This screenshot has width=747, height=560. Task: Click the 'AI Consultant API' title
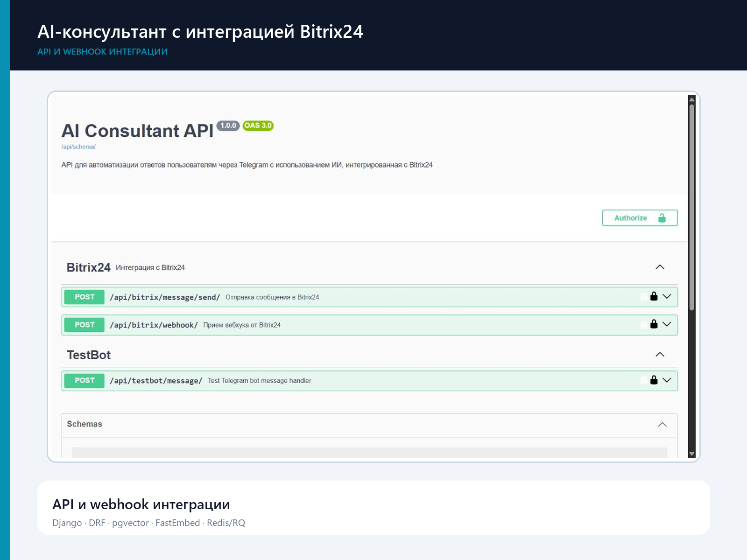point(137,131)
